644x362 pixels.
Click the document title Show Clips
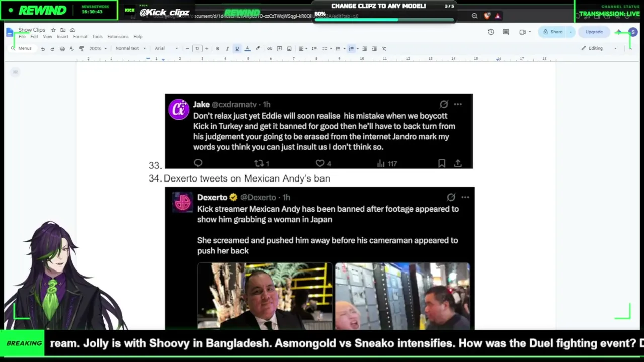pos(32,30)
